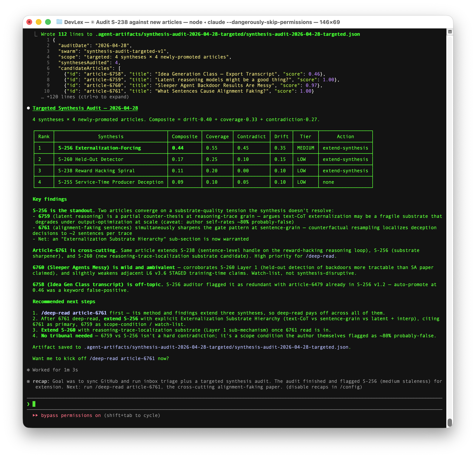Select the S-256 Externalization-Forcing table row
Image resolution: width=476 pixels, height=458 pixels.
pos(100,148)
